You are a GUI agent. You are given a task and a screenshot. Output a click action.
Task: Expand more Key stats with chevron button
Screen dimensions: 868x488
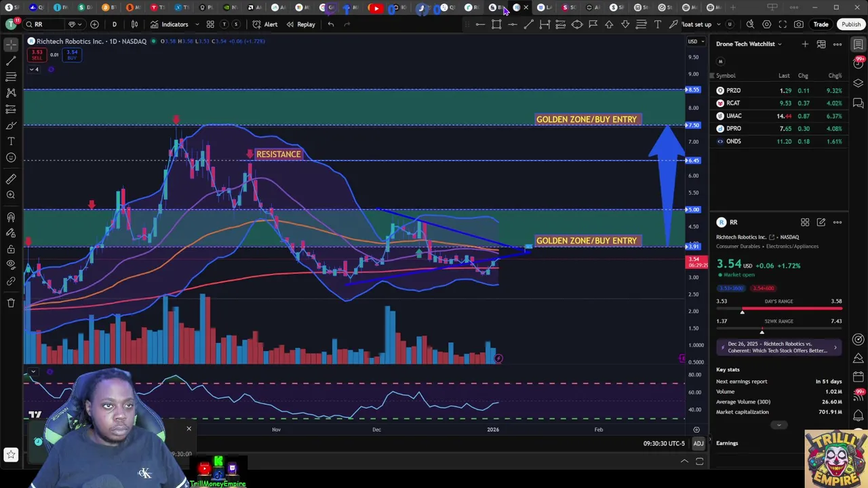tap(778, 425)
